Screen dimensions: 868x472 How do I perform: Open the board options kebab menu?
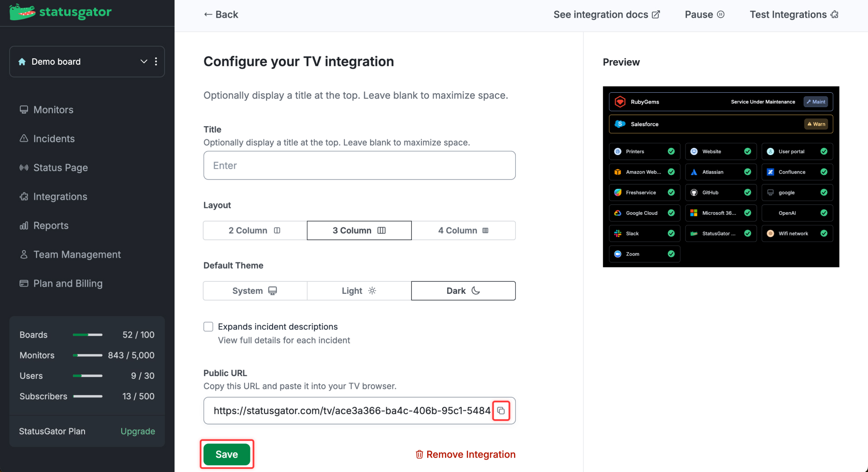click(156, 61)
